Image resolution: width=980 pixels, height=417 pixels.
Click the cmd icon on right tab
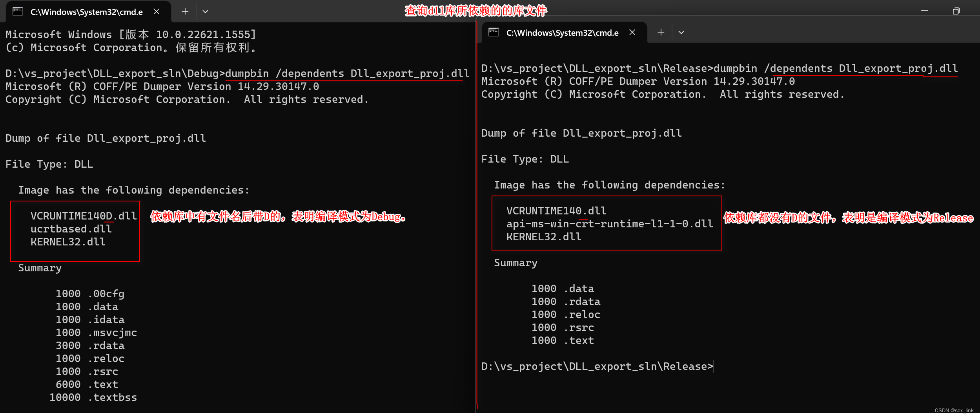pyautogui.click(x=494, y=32)
